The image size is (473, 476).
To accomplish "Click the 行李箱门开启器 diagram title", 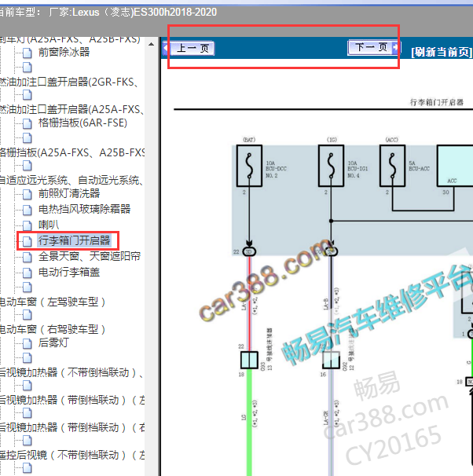I will pyautogui.click(x=437, y=102).
